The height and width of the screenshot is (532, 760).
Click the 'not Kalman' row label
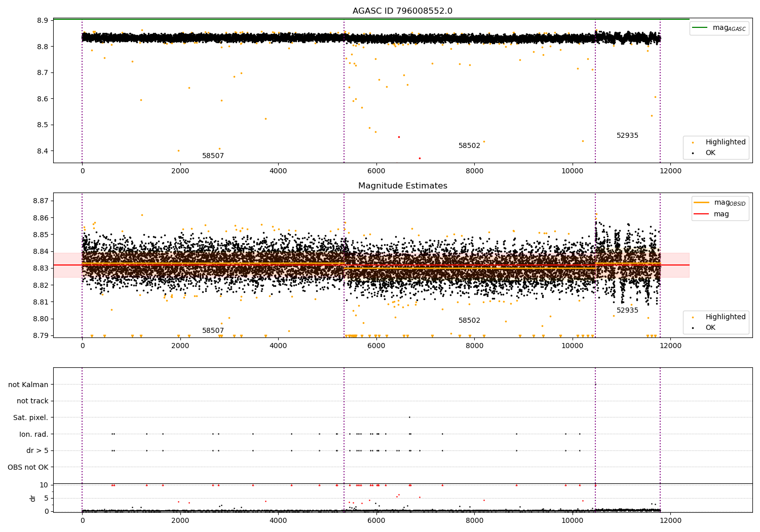(28, 385)
